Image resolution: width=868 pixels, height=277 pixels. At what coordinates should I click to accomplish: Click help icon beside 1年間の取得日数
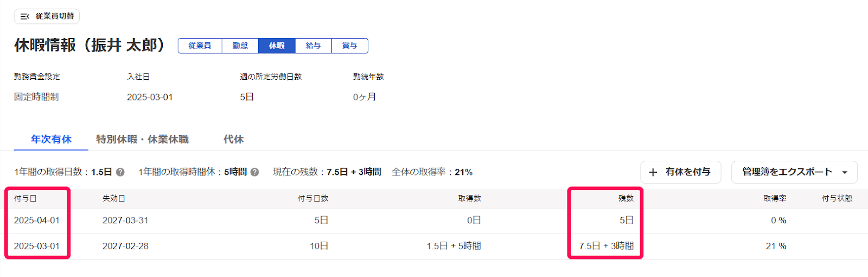pyautogui.click(x=120, y=172)
